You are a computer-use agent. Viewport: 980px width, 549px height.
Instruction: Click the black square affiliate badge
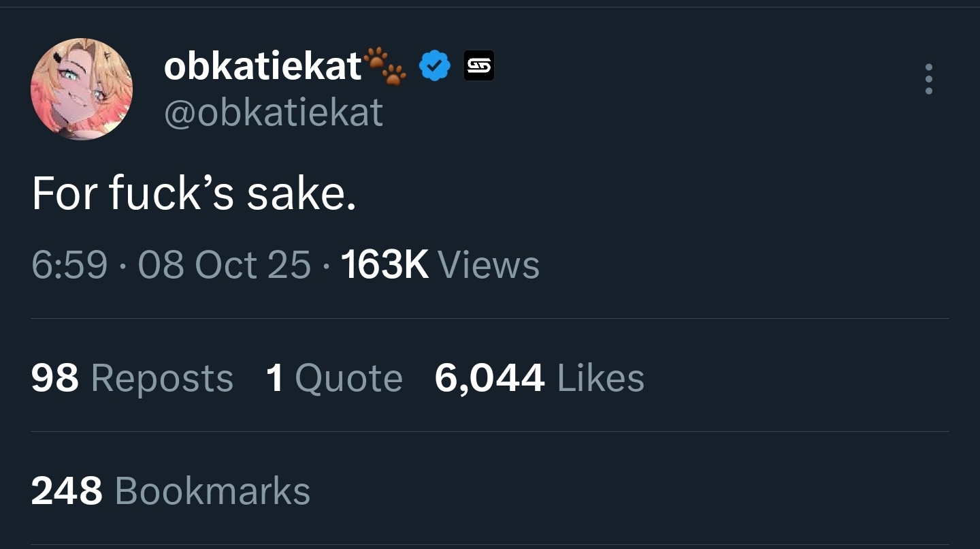478,66
